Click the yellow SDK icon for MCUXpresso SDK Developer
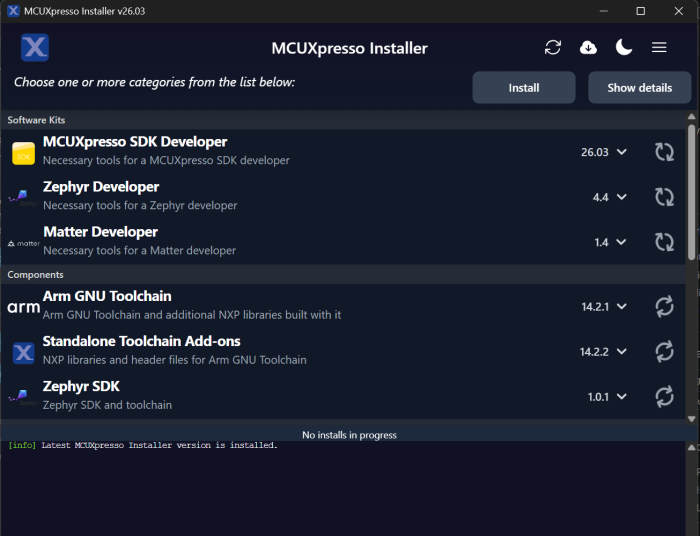 click(24, 153)
